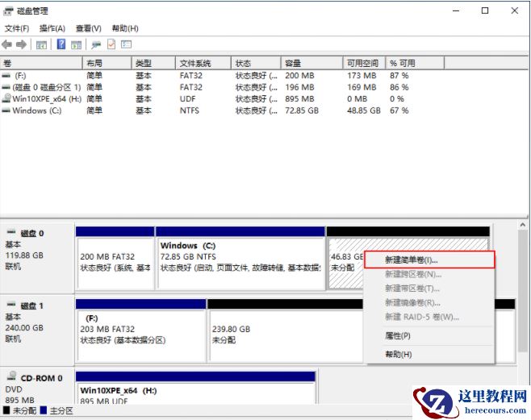This screenshot has height=420, width=531.
Task: Sort by the 容量 column header
Action: point(311,63)
